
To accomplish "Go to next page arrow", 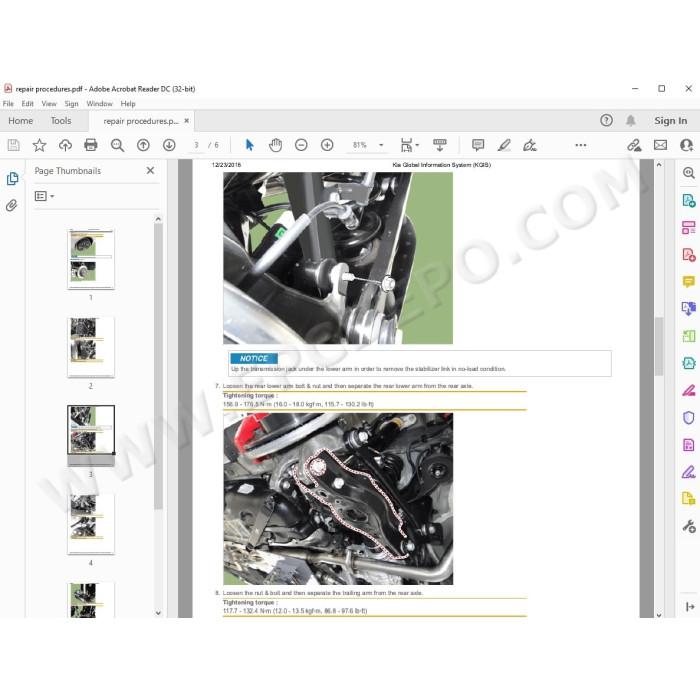I will click(x=169, y=145).
